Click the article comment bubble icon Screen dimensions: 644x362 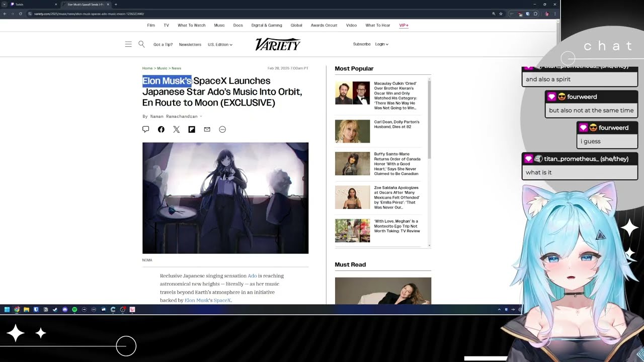point(146,129)
